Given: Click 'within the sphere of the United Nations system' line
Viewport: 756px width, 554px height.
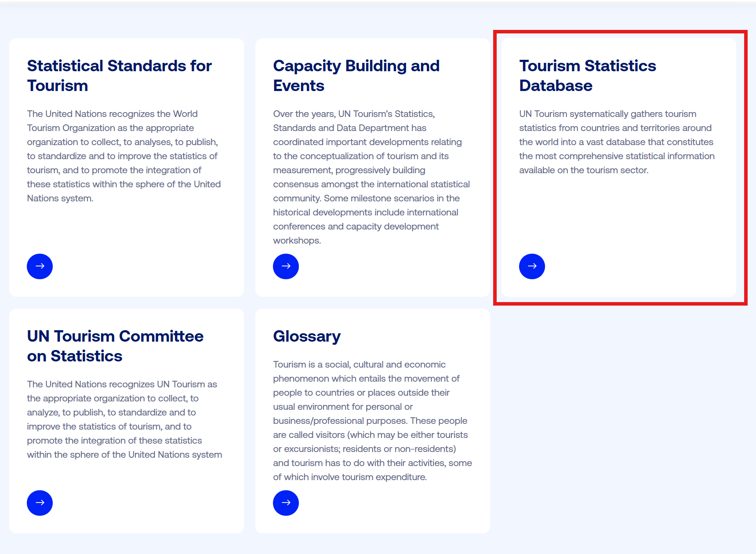Looking at the screenshot, I should tap(124, 455).
